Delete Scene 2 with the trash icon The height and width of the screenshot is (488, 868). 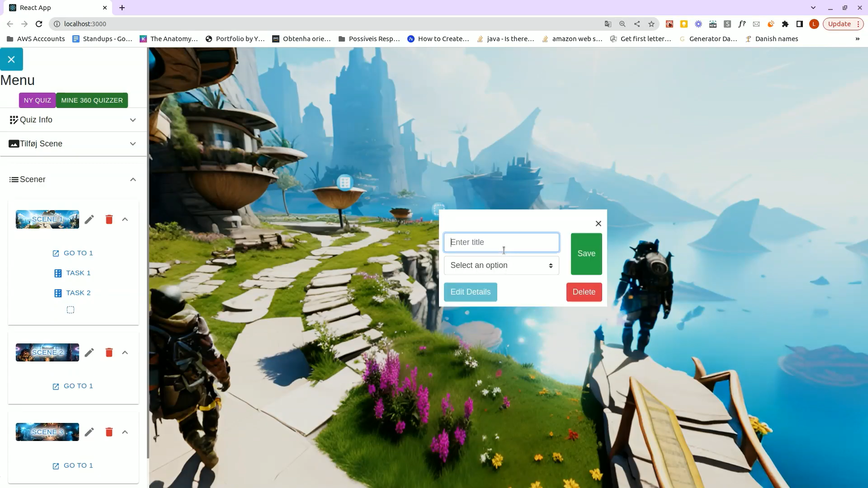109,352
